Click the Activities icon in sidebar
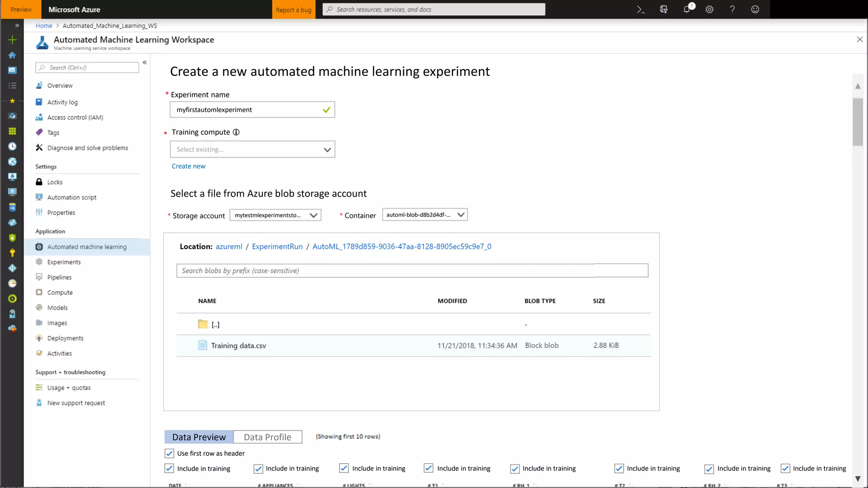 tap(39, 353)
